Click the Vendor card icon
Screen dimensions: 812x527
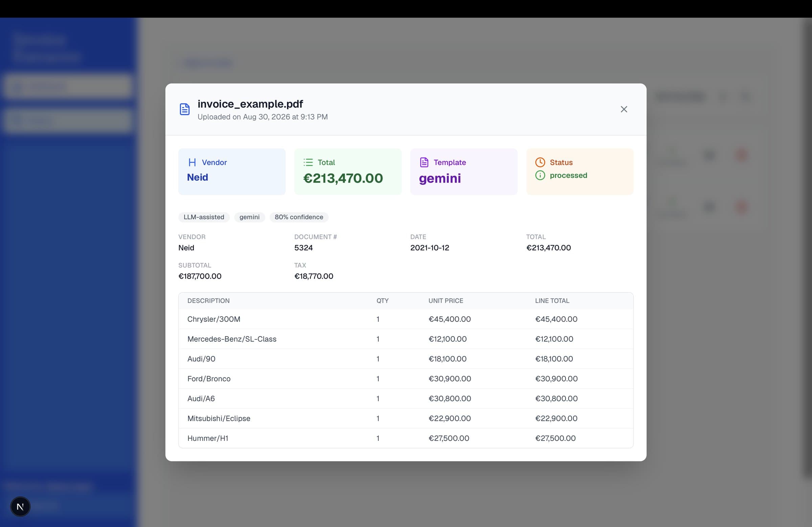pyautogui.click(x=192, y=162)
